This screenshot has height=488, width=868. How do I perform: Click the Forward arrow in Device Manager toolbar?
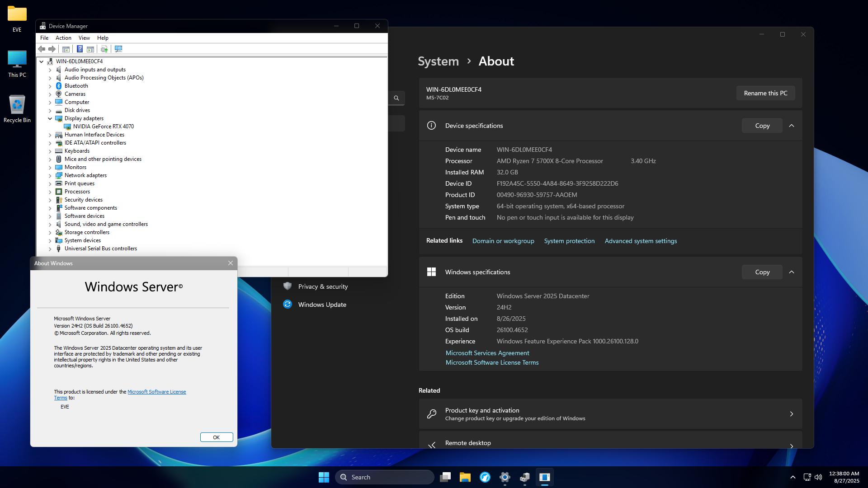[x=52, y=49]
